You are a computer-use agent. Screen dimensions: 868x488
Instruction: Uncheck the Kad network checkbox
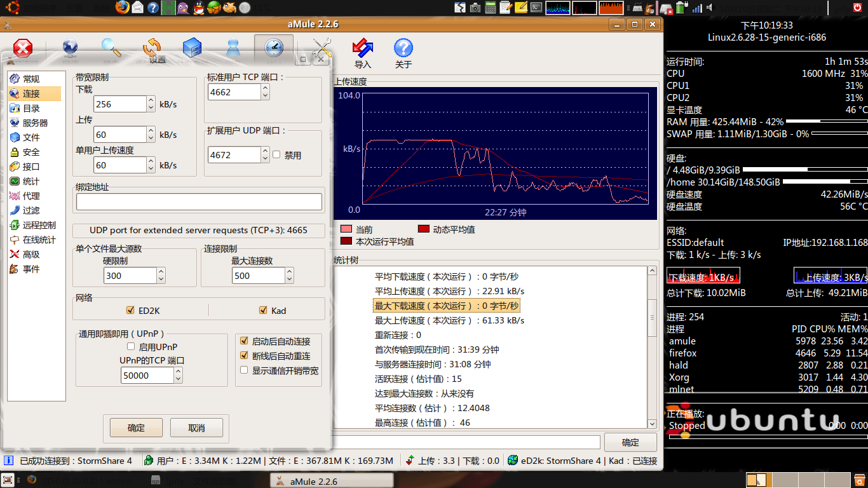coord(263,310)
